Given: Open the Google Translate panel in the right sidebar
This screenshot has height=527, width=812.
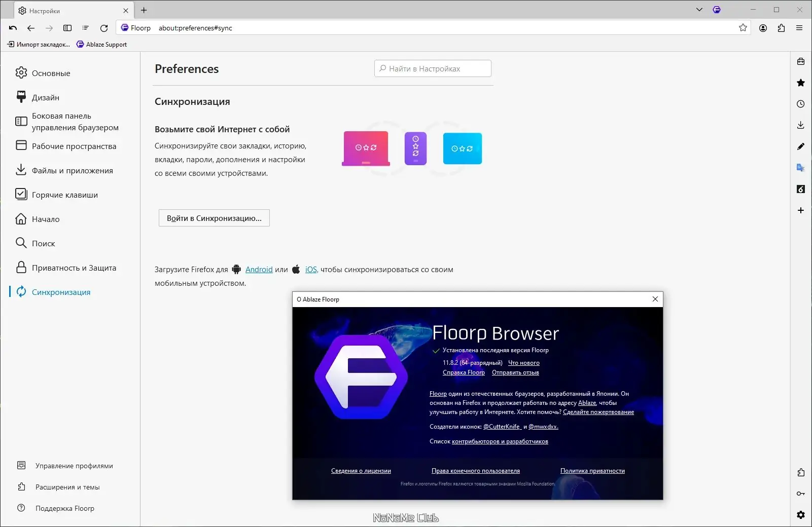Looking at the screenshot, I should click(x=801, y=168).
